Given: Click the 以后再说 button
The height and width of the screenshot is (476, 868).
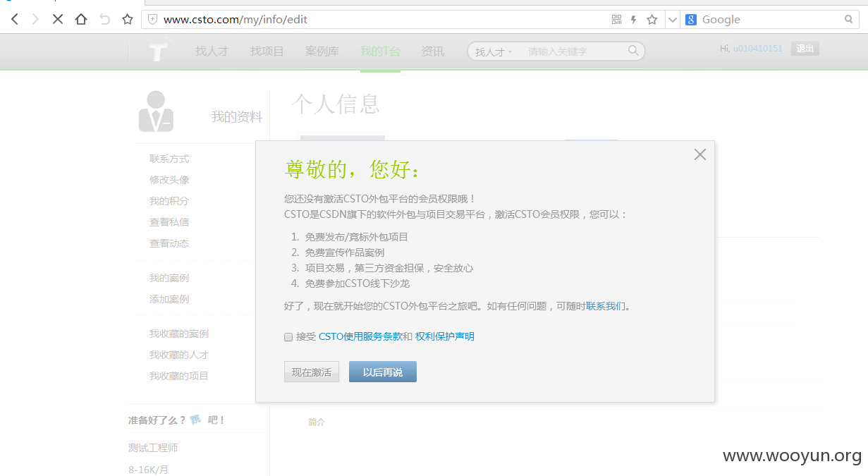Looking at the screenshot, I should [x=383, y=372].
